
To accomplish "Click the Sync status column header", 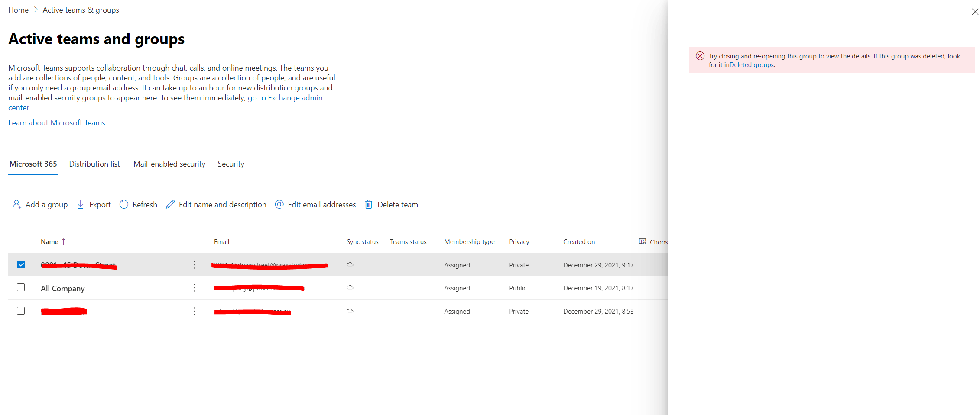I will coord(363,242).
